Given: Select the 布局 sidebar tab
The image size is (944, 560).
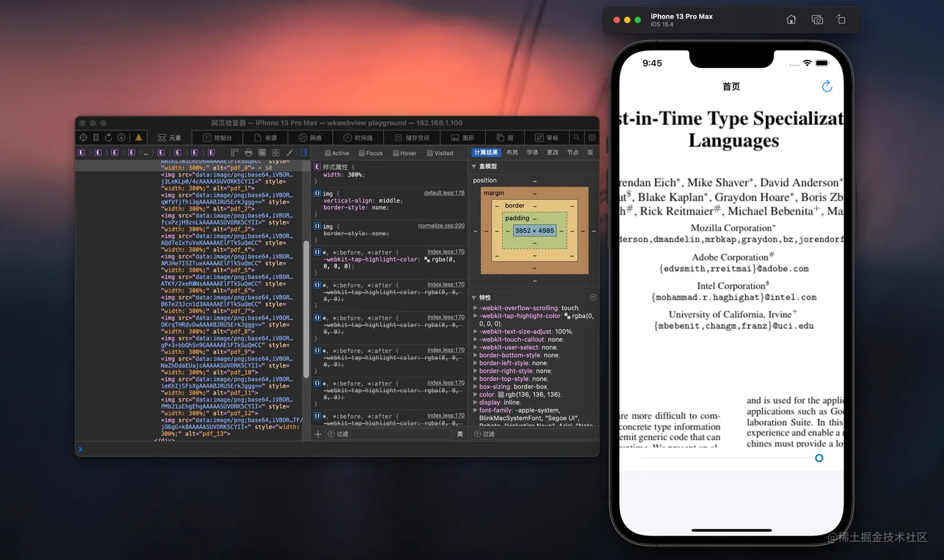Looking at the screenshot, I should click(512, 152).
